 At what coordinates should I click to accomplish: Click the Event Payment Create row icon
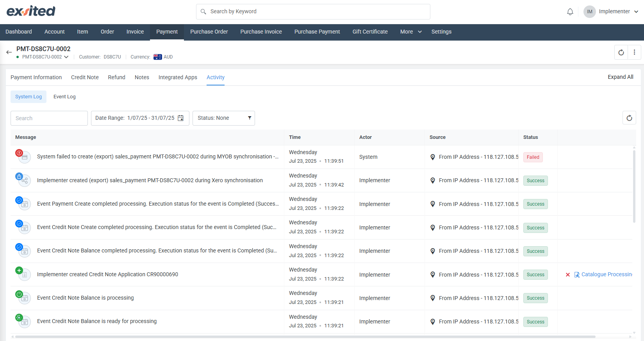click(23, 203)
